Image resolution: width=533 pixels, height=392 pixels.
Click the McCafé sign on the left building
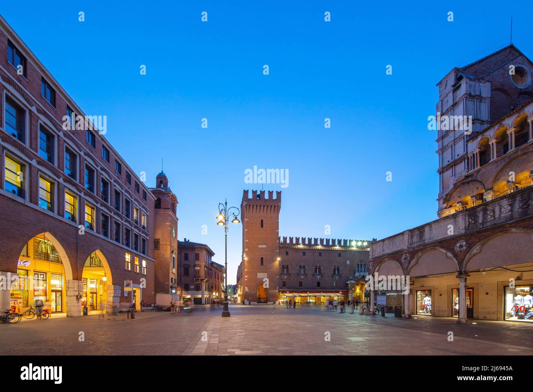(x=24, y=262)
